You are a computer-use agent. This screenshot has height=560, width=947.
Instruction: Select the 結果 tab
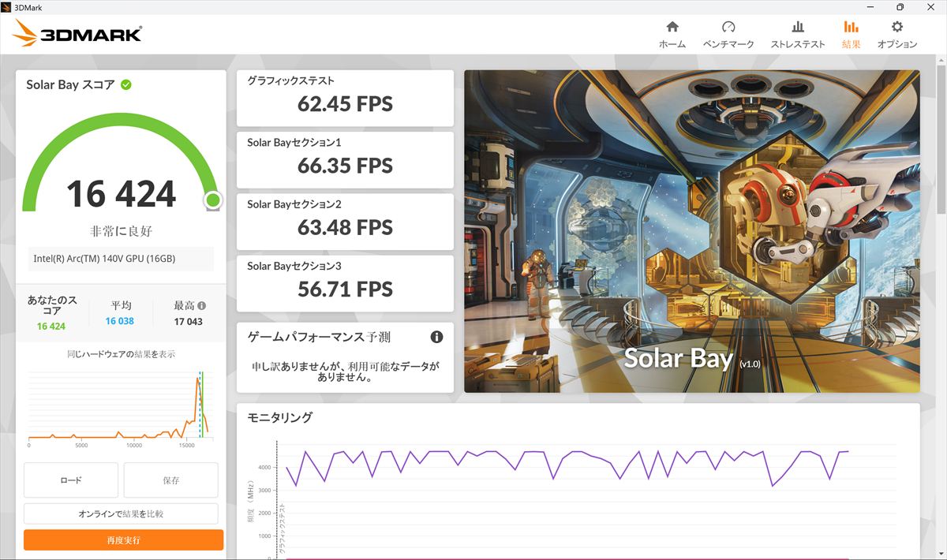click(x=851, y=35)
